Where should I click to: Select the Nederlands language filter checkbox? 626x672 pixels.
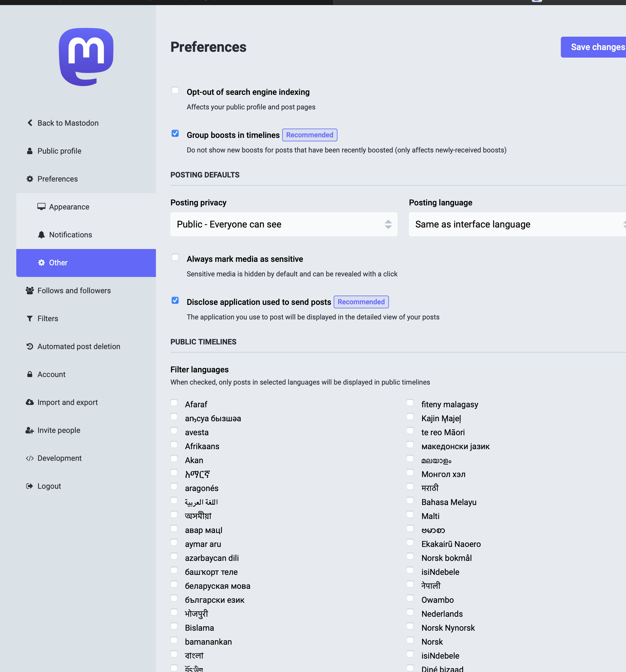(x=410, y=612)
